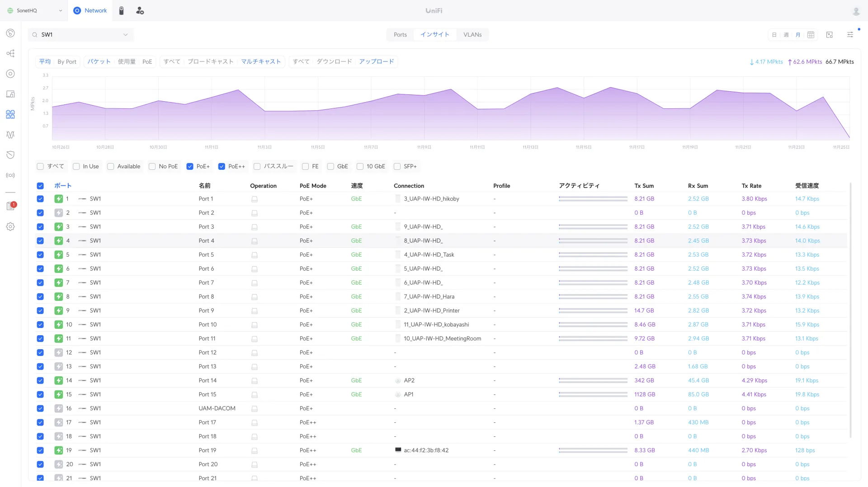Choose the ダウンロード direction filter
The height and width of the screenshot is (487, 868).
(334, 62)
